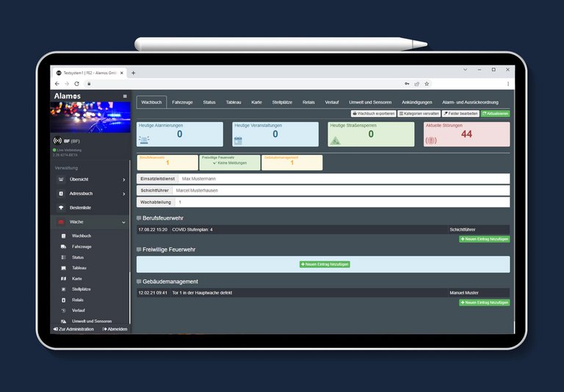564x392 pixels.
Task: Collapse the Wache sidebar section
Action: (x=123, y=222)
